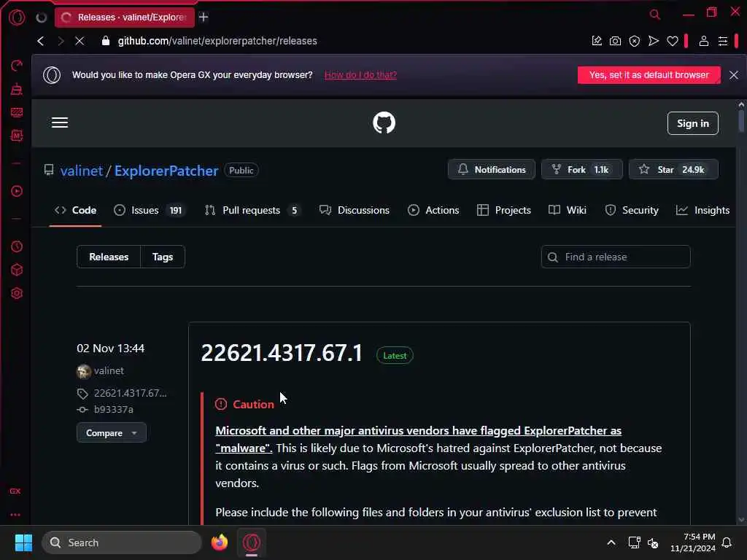Open the Opera GX menu logo
This screenshot has height=560, width=747.
pos(17,17)
